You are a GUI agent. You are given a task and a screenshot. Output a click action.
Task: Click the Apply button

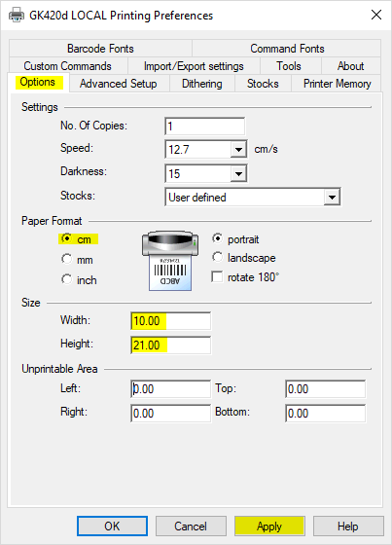[269, 527]
